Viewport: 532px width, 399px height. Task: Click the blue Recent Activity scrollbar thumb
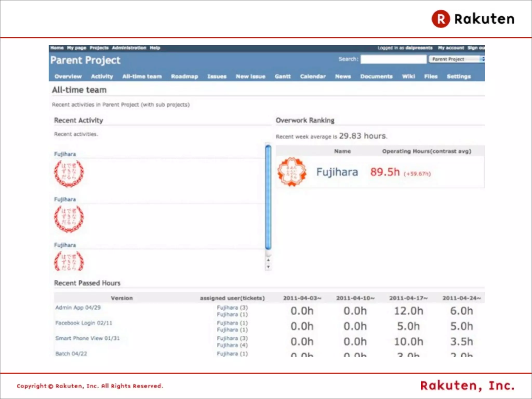[268, 197]
